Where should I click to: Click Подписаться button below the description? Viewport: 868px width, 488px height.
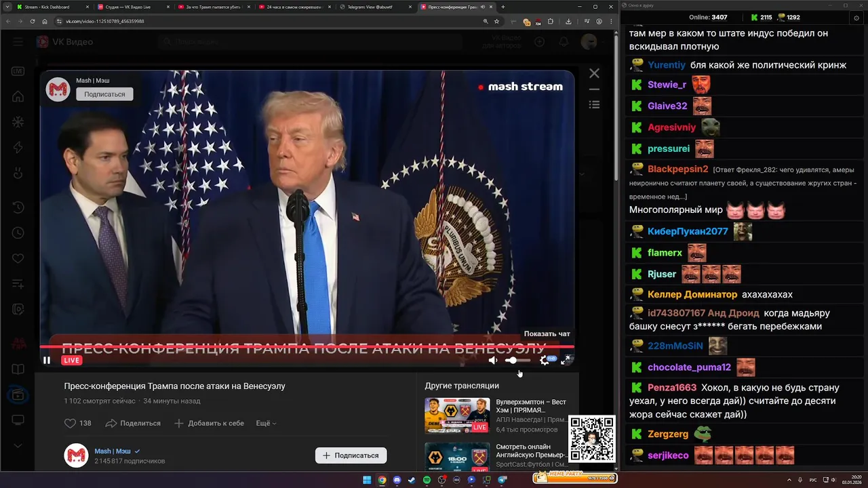coord(351,455)
